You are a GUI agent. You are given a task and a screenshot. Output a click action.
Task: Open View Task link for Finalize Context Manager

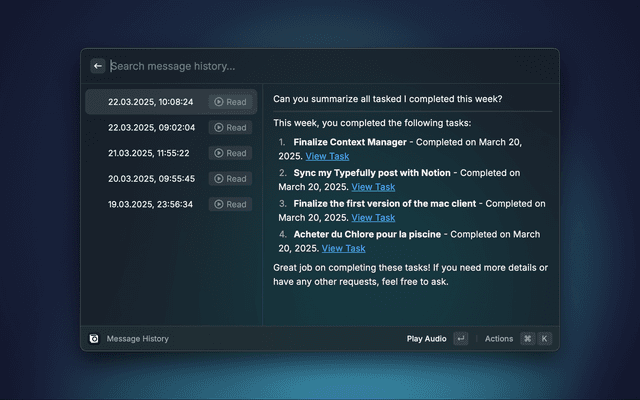327,157
